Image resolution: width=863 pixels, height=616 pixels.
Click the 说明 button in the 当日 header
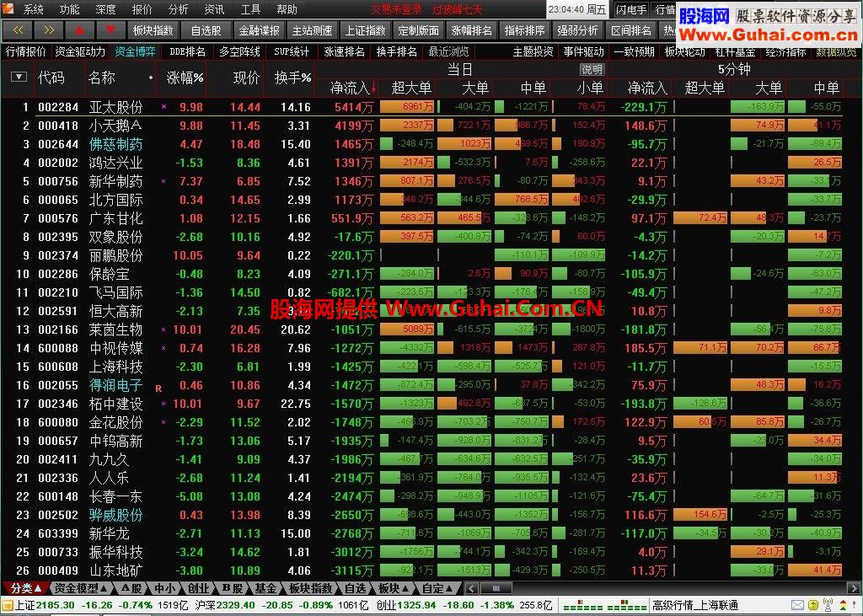[592, 70]
